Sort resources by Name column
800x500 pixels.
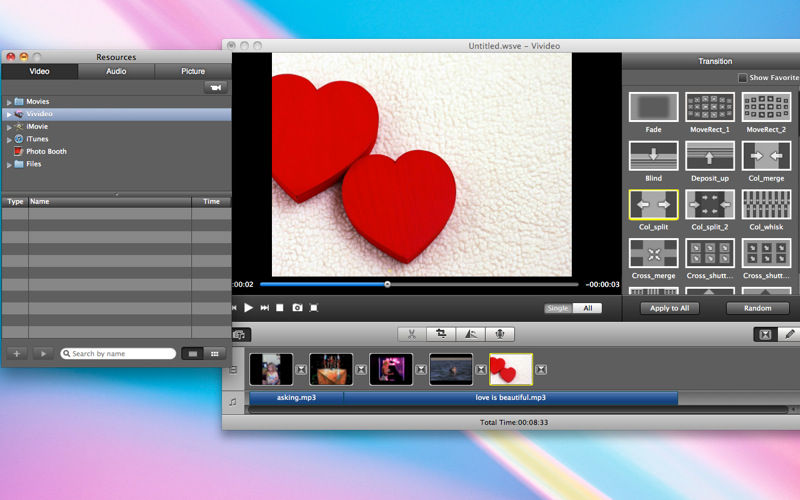[x=110, y=202]
